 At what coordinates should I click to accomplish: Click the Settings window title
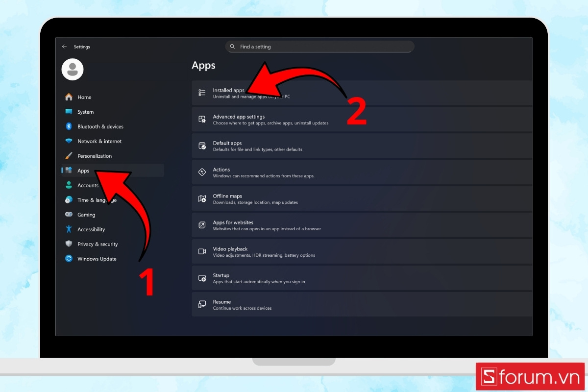(82, 47)
